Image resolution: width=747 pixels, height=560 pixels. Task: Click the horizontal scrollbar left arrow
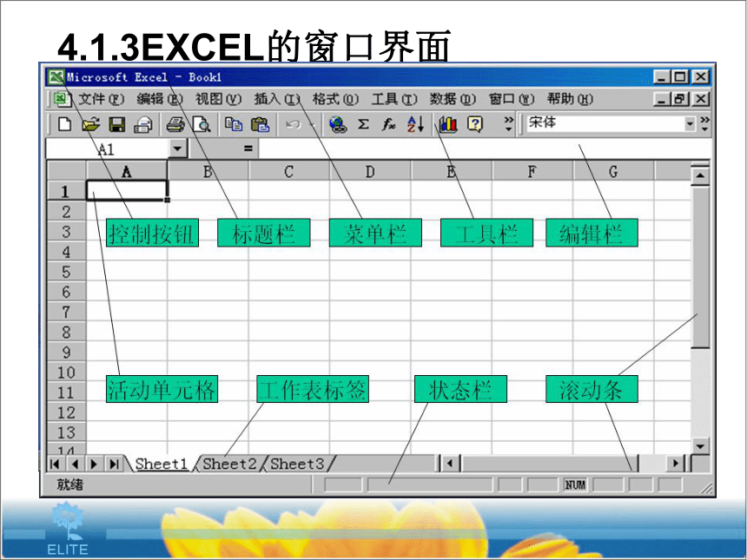click(450, 464)
